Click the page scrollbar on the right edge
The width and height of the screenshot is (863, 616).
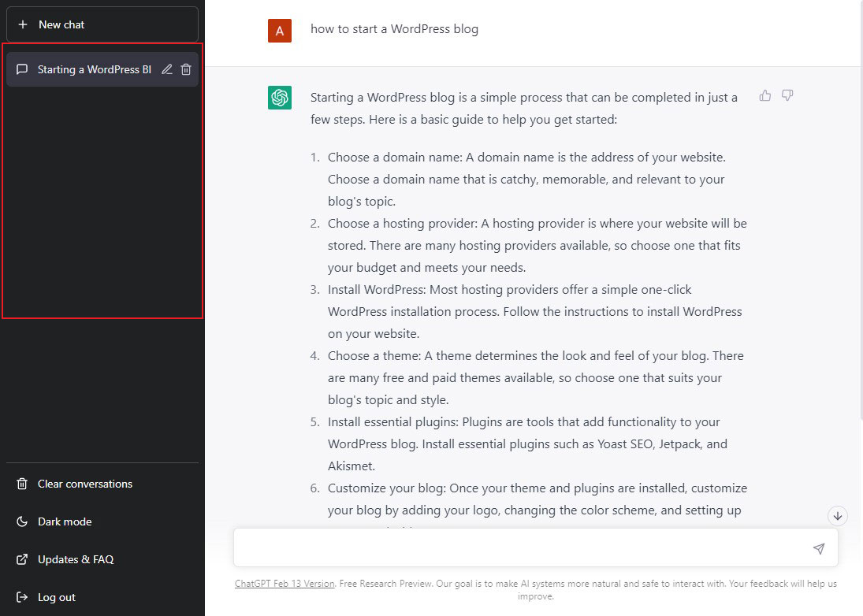[861, 209]
